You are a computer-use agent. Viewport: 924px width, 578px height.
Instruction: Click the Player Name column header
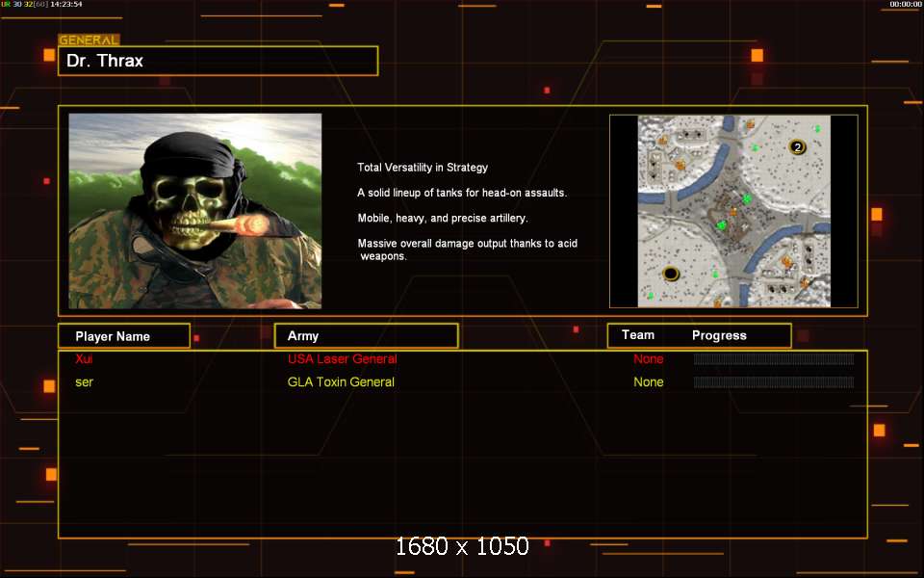pyautogui.click(x=124, y=336)
